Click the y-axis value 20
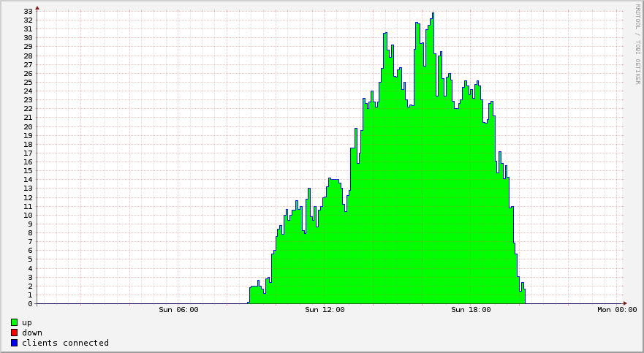The height and width of the screenshot is (353, 644). tap(28, 127)
